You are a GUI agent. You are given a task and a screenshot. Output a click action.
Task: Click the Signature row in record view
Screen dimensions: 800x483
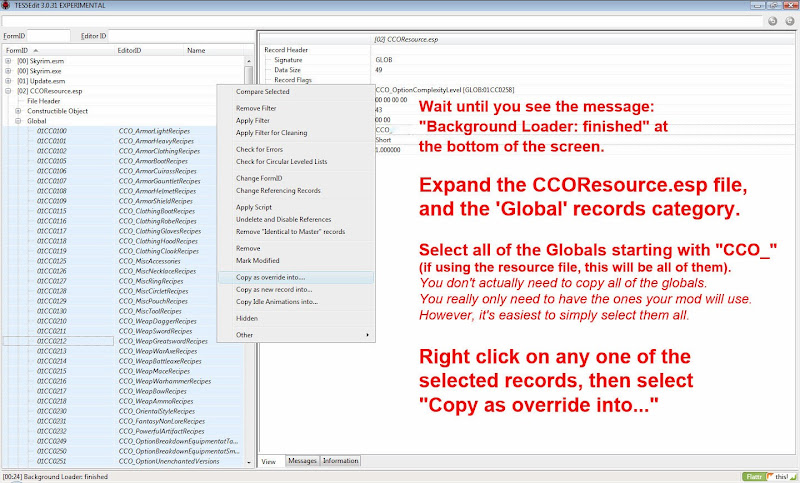(x=288, y=60)
